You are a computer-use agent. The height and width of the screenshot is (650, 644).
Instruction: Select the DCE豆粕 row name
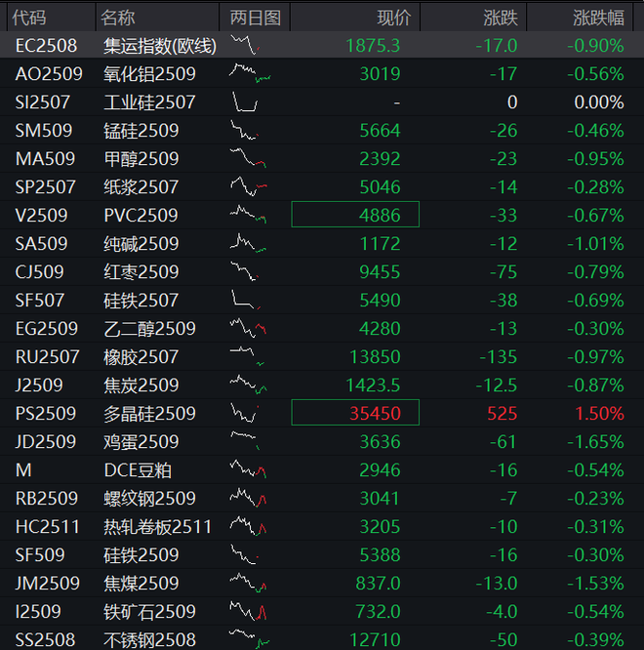(x=138, y=469)
